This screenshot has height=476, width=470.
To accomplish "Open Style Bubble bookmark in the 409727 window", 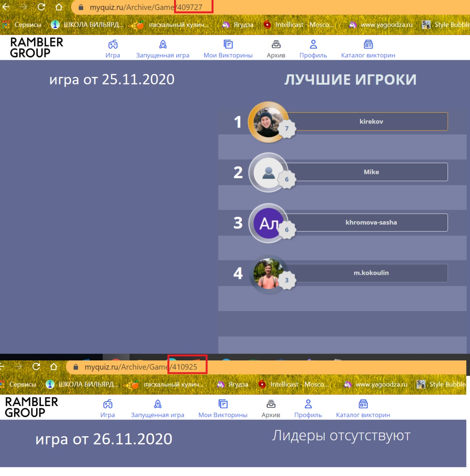I will [x=445, y=25].
